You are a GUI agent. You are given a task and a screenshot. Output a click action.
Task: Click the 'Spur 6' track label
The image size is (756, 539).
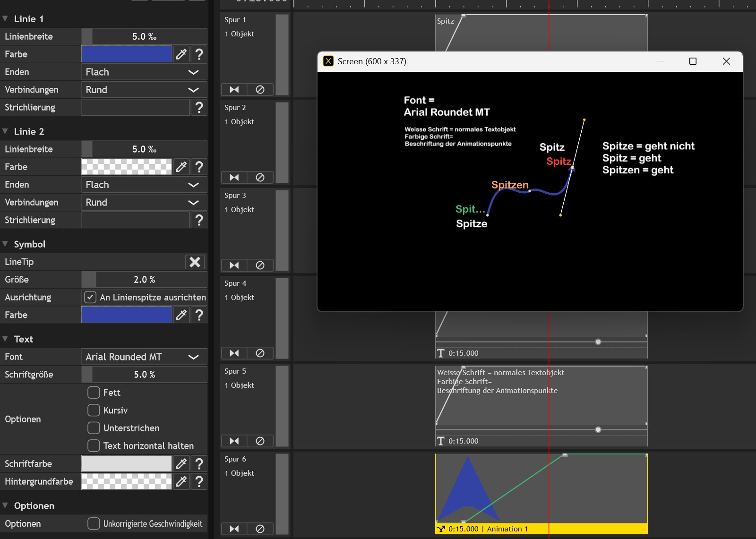[235, 459]
